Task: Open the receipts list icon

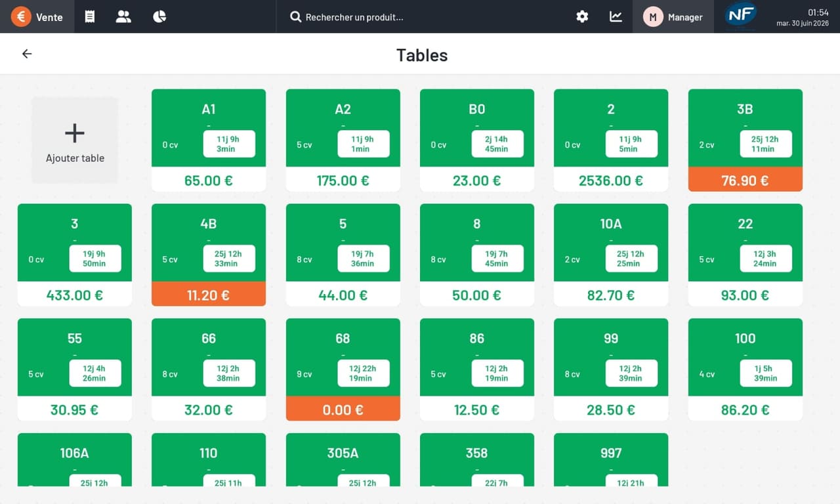Action: (x=90, y=16)
